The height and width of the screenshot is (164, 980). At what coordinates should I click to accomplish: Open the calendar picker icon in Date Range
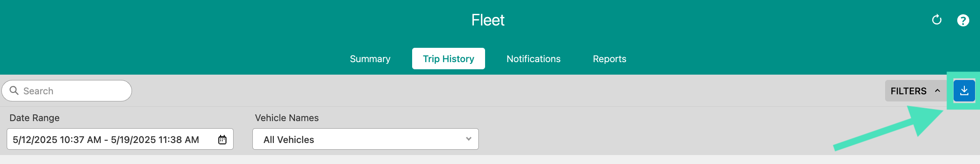click(x=222, y=140)
